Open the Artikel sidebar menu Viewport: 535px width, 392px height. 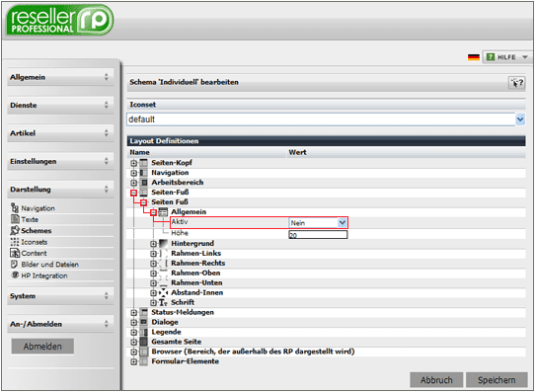(60, 133)
